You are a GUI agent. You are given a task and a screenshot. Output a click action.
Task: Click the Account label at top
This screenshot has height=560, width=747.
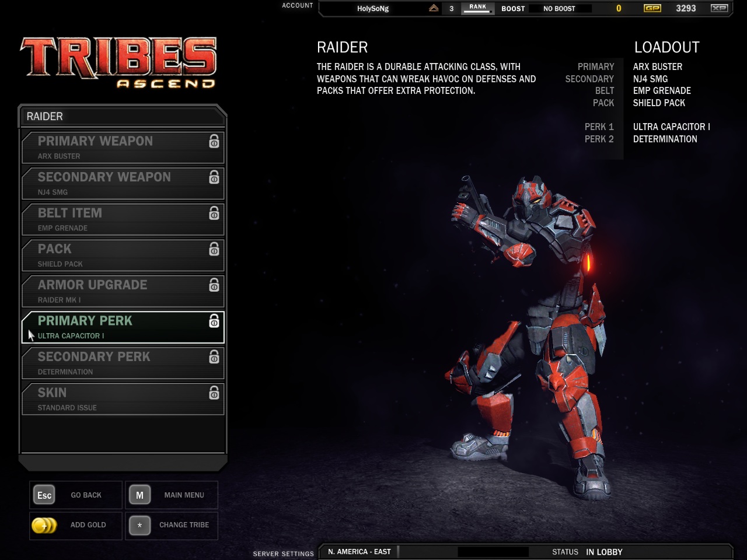point(298,5)
